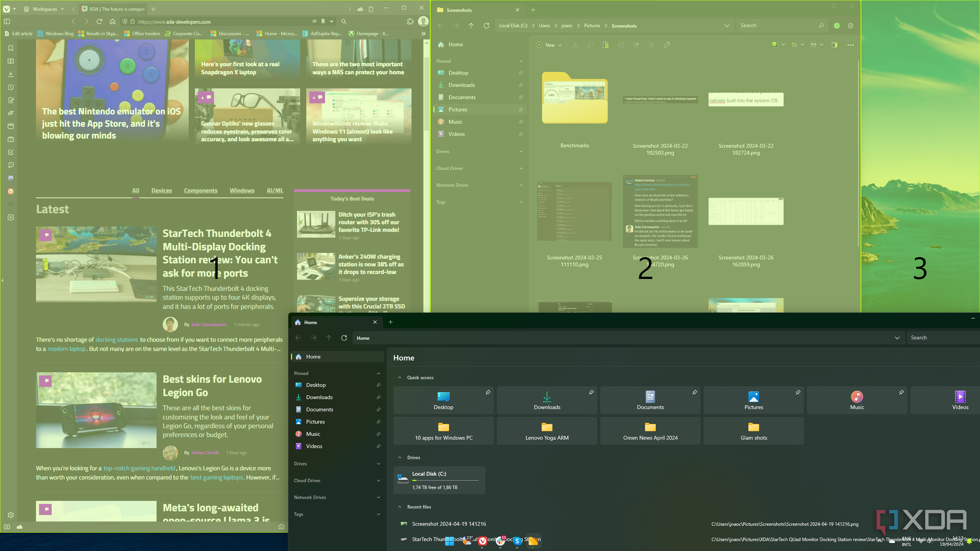Screen dimensions: 980x551
Task: Collapse the Quick access group on Home page
Action: 400,378
